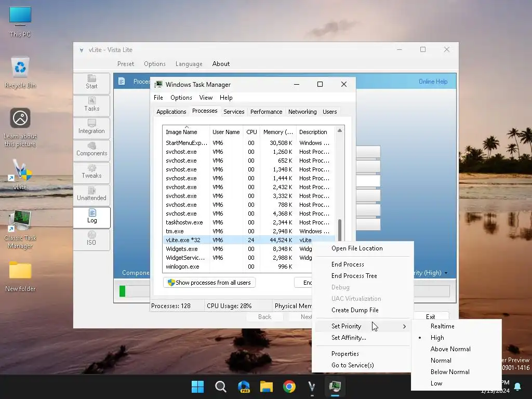Click the process list vertical scrollbar thumb
The width and height of the screenshot is (532, 399).
340,230
